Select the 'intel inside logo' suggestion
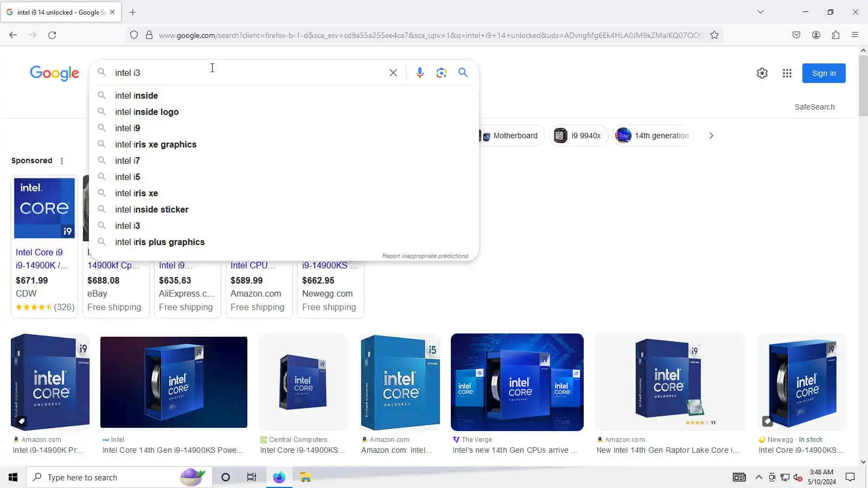This screenshot has width=868, height=488. (284, 112)
